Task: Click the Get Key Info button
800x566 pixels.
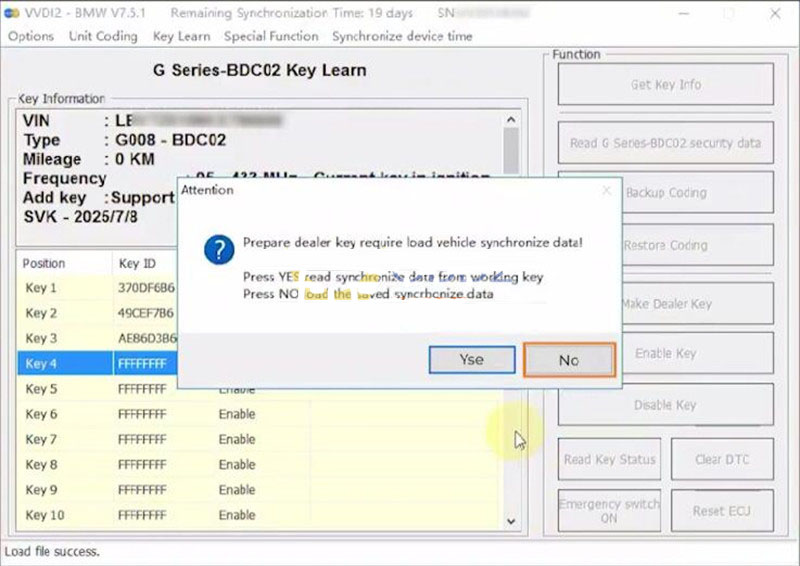Action: point(665,84)
